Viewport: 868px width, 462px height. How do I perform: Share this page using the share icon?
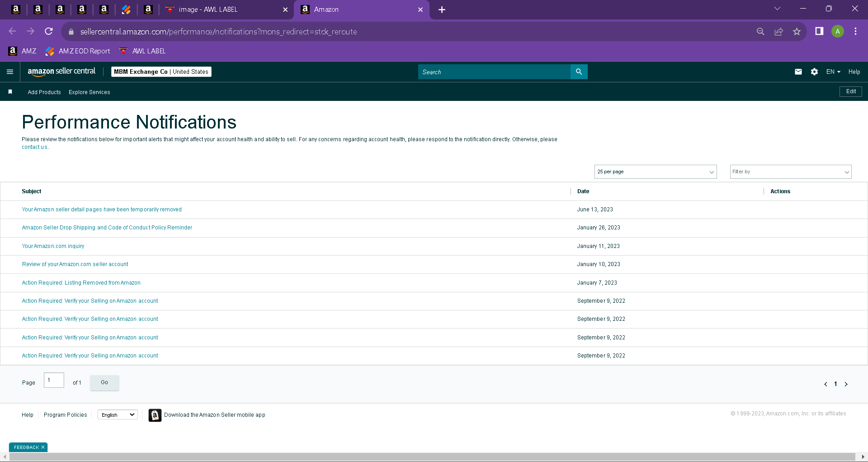tap(778, 31)
